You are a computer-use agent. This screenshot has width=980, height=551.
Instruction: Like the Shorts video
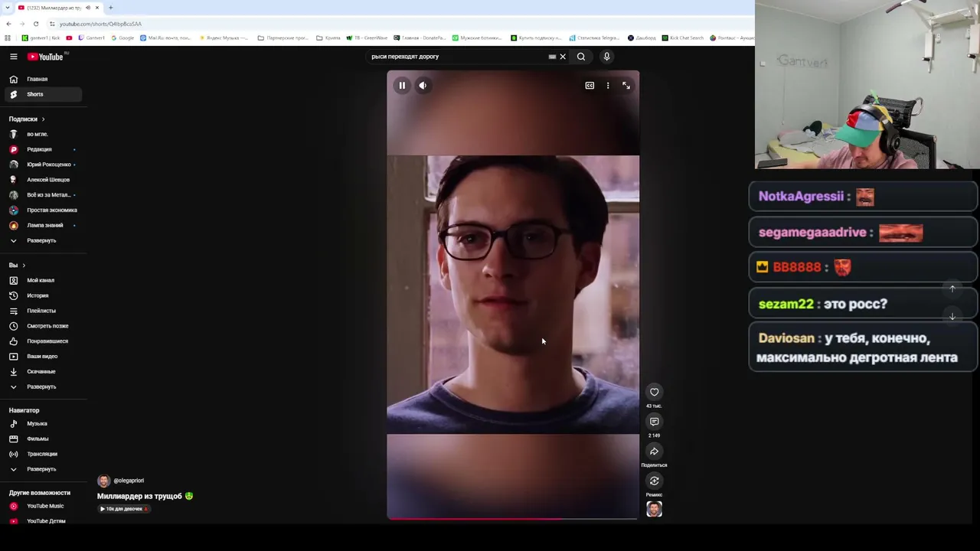[654, 392]
